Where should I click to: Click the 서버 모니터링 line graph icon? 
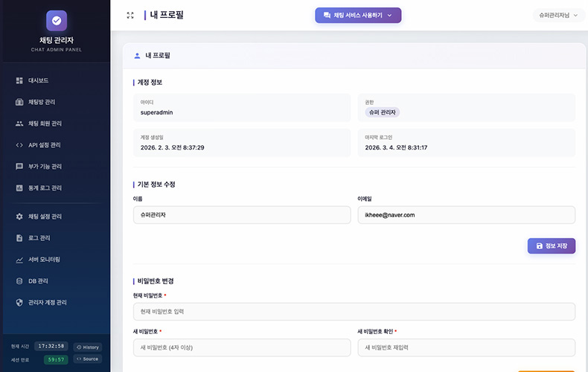pyautogui.click(x=19, y=260)
